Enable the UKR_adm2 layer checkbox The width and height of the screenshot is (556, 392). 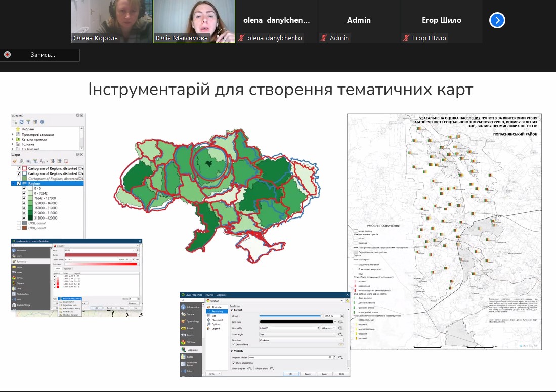[x=19, y=223]
